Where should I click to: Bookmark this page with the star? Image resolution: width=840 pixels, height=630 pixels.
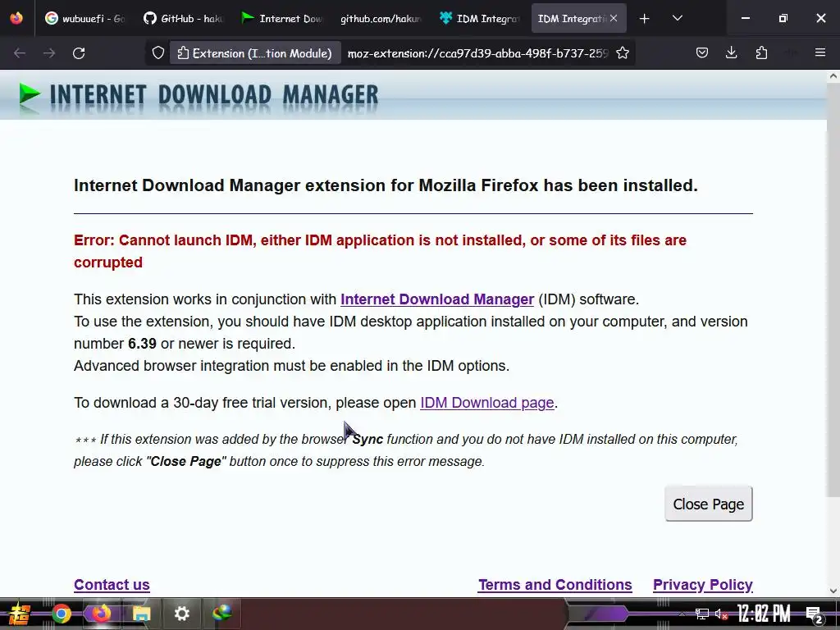623,53
